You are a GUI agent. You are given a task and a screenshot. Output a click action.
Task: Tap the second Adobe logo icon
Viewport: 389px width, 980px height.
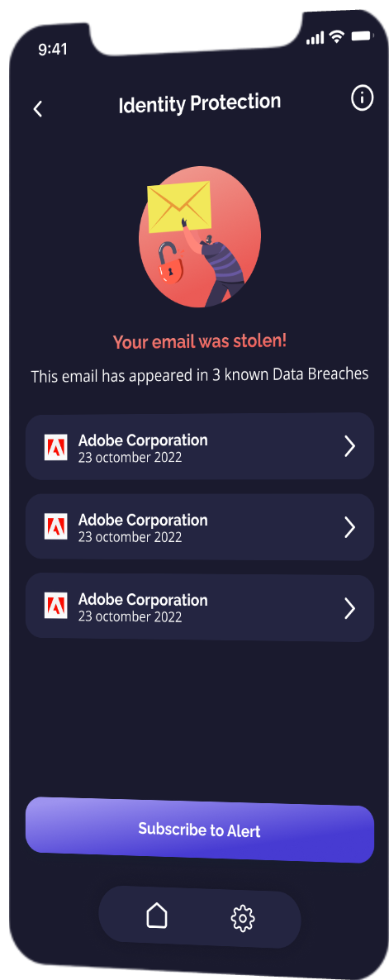coord(56,527)
